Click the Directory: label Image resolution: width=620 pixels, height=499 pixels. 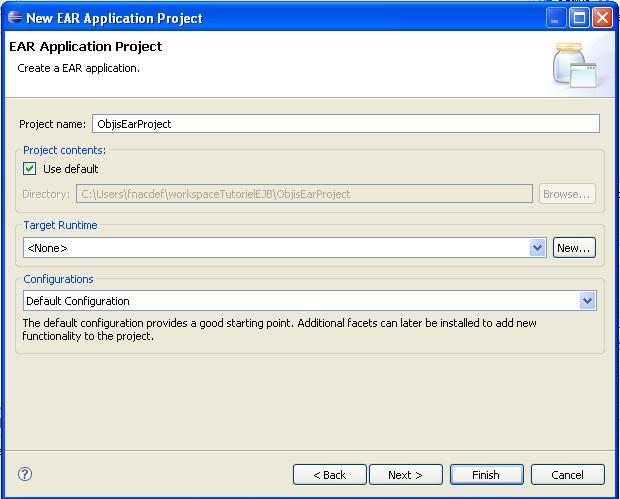click(x=46, y=194)
